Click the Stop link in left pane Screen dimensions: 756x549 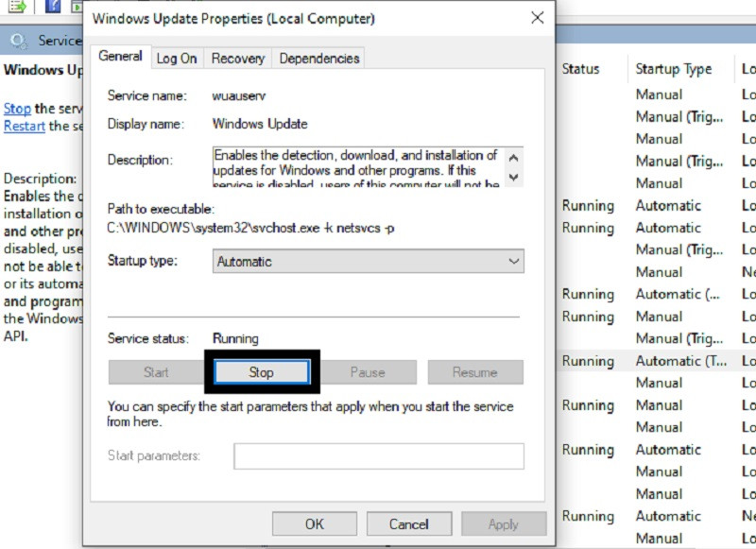point(17,109)
